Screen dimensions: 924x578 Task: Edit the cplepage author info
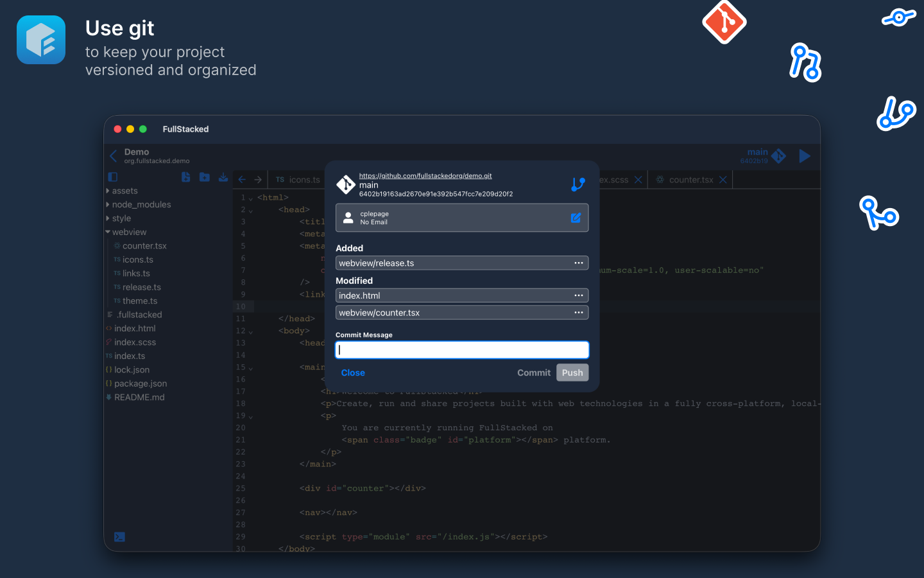tap(576, 218)
